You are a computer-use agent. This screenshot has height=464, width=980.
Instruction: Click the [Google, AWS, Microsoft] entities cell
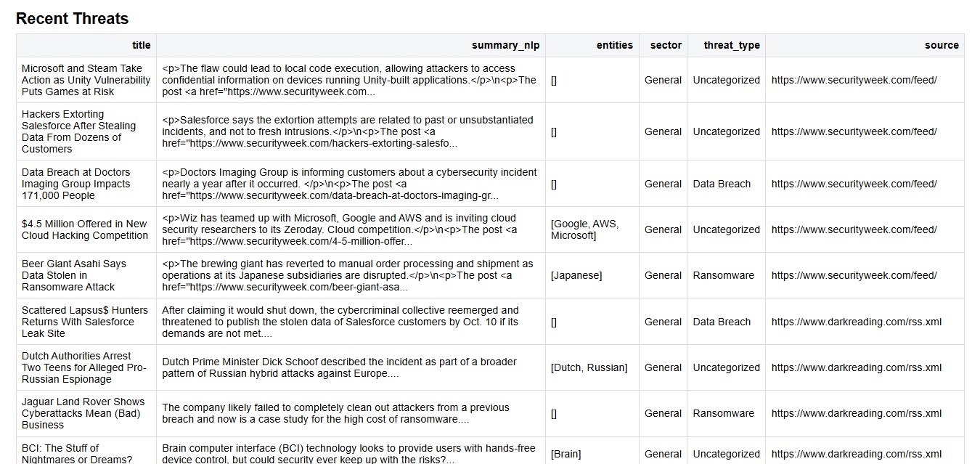592,229
